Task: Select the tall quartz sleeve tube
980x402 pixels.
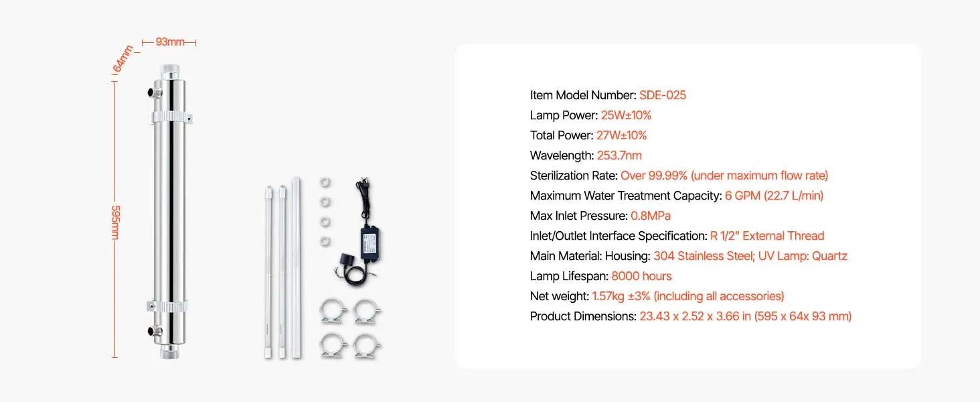Action: [295, 267]
